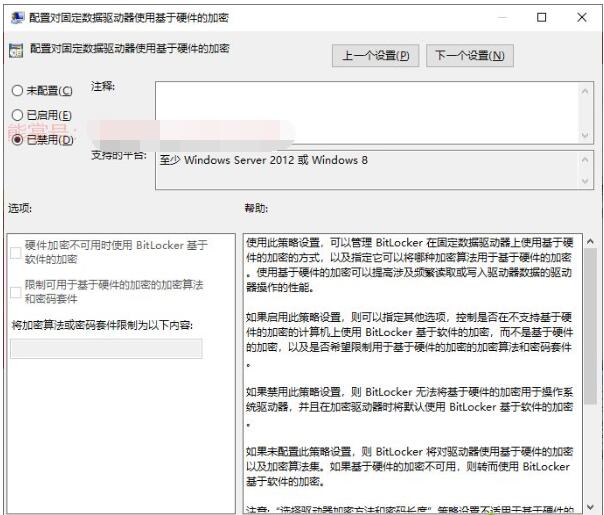Click help paragraph starting 如果禁用此策略设置

coord(409,407)
